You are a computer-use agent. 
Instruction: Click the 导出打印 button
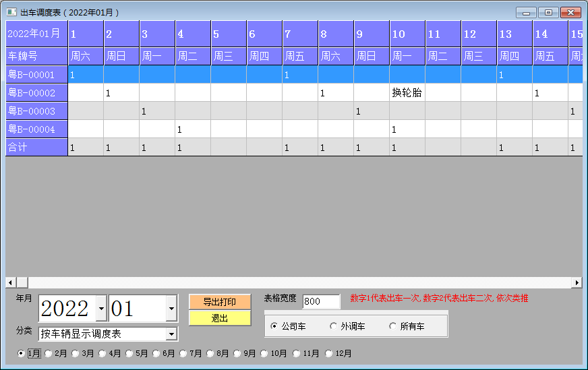[220, 302]
